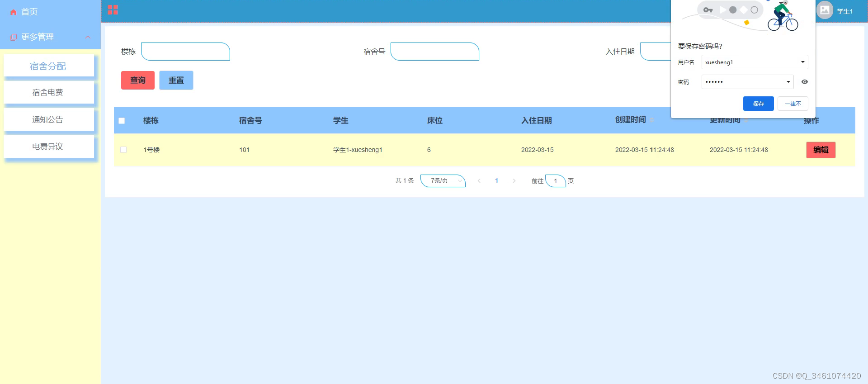
Task: Open the 密码 dropdown in the password prompt
Action: (x=748, y=82)
